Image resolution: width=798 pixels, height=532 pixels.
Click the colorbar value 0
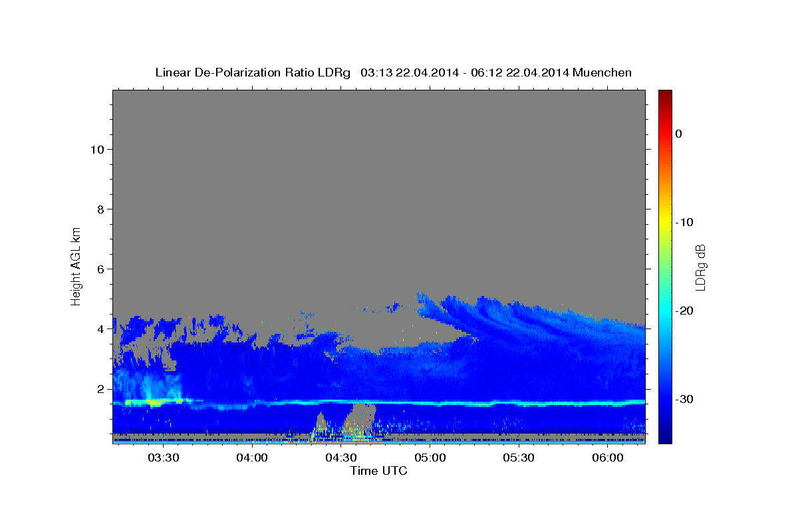679,134
